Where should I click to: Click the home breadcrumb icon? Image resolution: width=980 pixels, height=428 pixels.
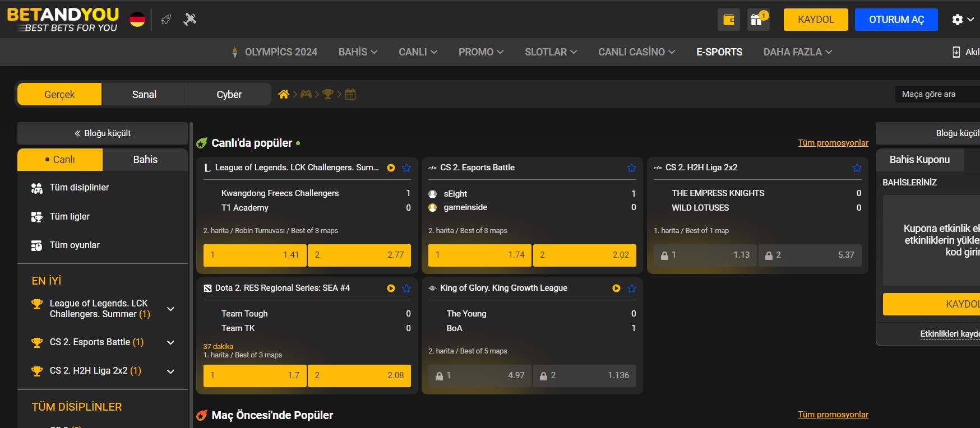284,94
